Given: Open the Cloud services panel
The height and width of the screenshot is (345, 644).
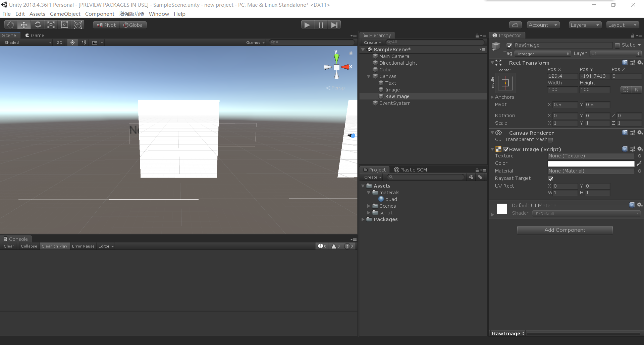Looking at the screenshot, I should tap(515, 25).
